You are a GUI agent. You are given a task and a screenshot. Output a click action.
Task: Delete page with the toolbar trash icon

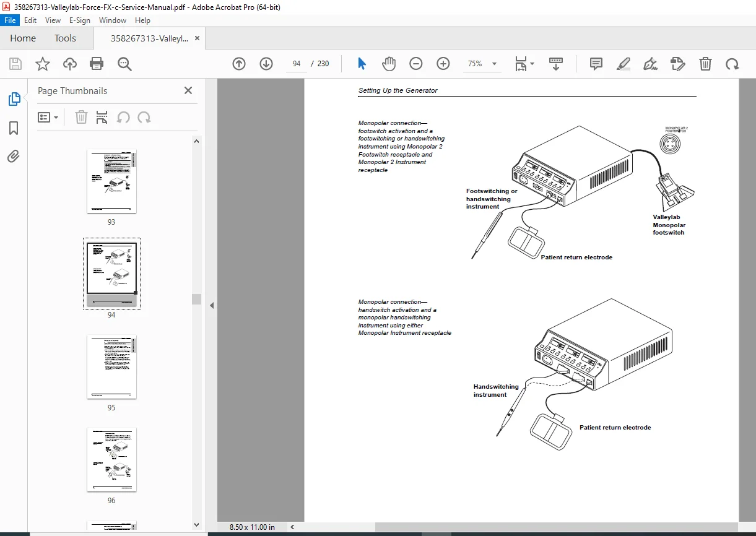coord(705,64)
